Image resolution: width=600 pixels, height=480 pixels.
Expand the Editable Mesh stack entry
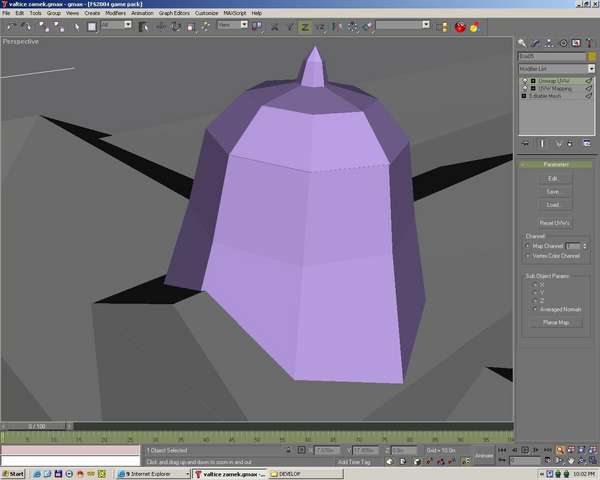point(524,96)
